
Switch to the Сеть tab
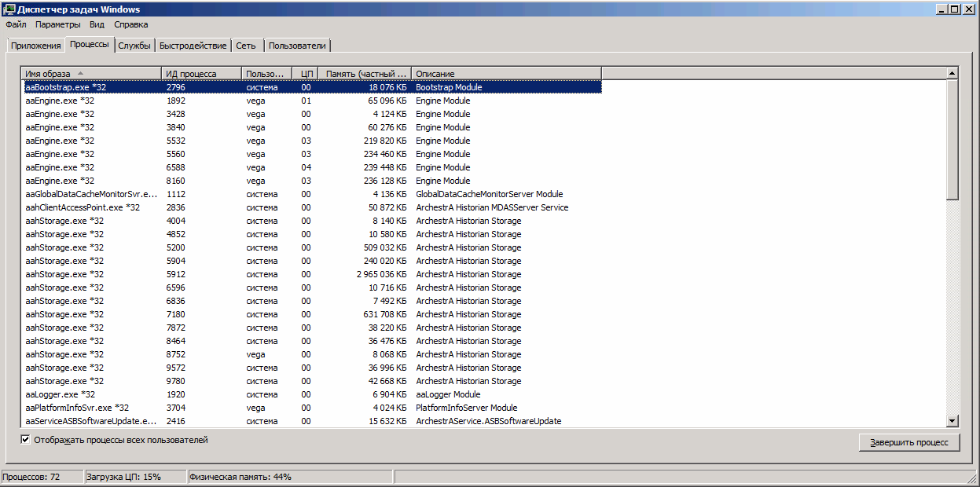pos(246,46)
